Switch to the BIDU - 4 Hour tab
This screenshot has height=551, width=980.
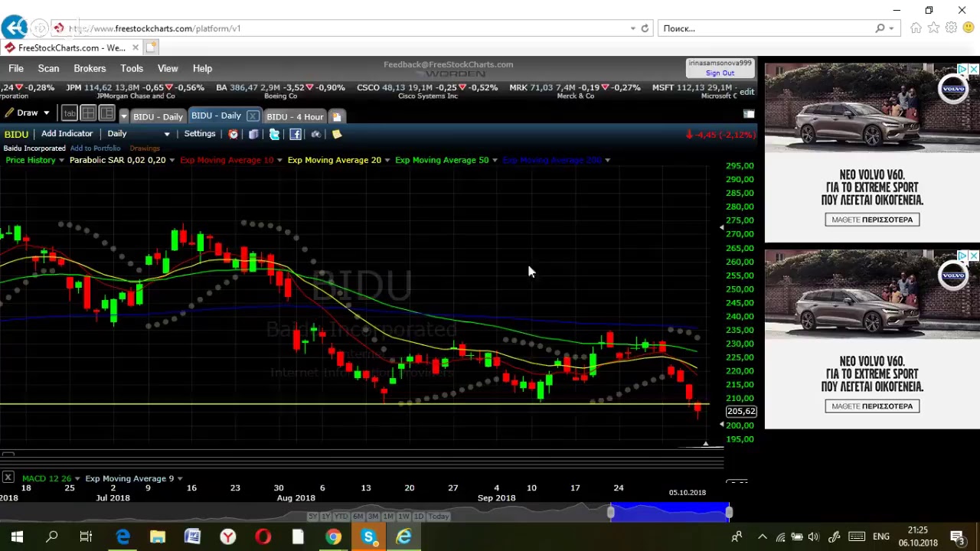(295, 116)
